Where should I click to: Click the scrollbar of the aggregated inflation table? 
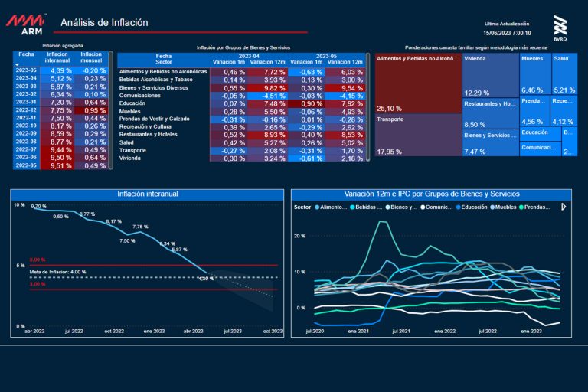point(112,107)
